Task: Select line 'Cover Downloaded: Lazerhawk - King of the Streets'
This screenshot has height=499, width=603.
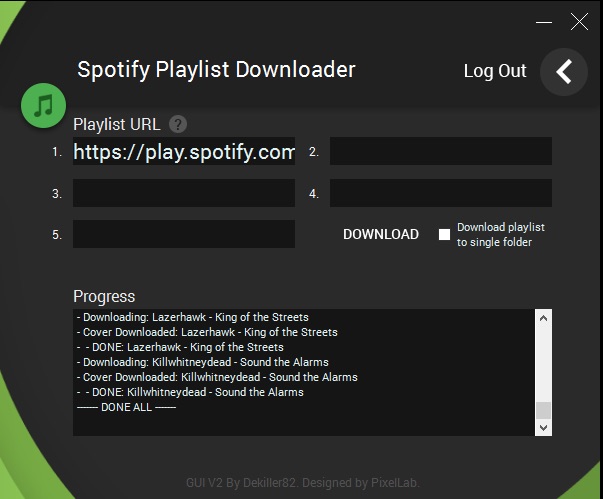Action: point(207,332)
